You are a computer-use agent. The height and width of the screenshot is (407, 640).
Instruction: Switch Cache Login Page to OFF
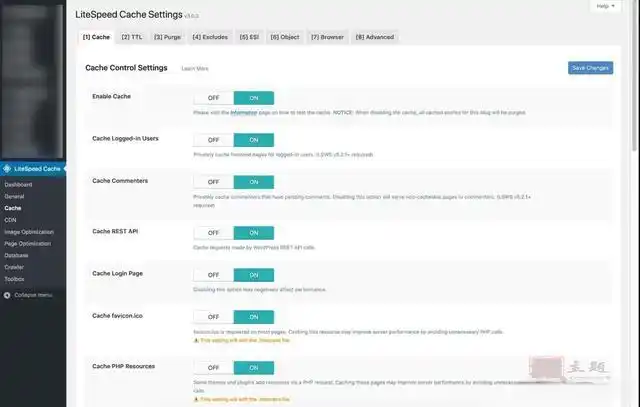click(x=213, y=274)
